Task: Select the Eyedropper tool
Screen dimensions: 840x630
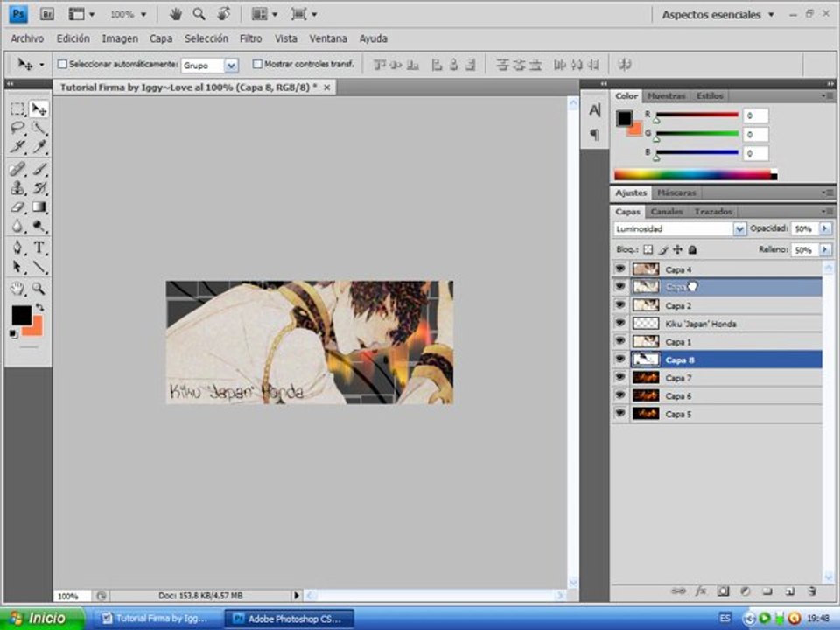Action: coord(38,147)
